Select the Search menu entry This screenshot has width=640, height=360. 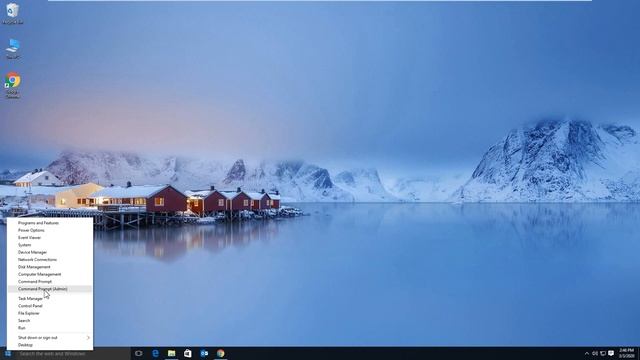click(50, 321)
